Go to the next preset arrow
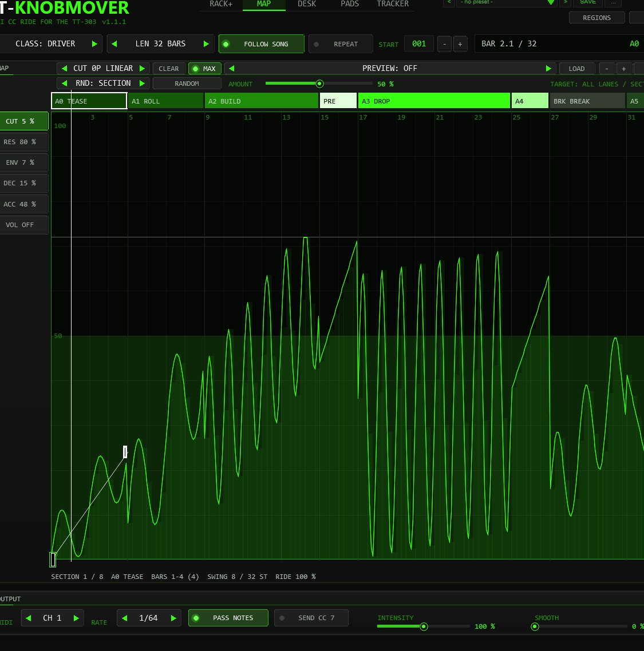The height and width of the screenshot is (651, 644). (x=565, y=2)
